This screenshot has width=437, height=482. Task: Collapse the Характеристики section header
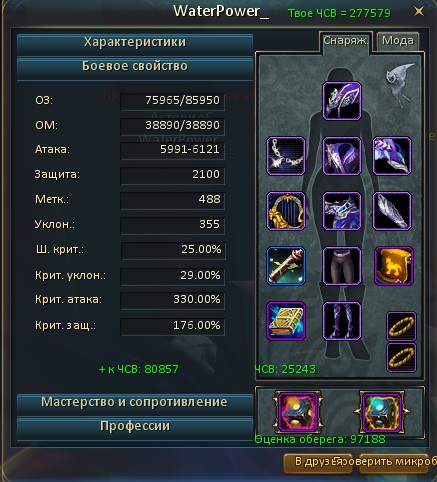135,43
